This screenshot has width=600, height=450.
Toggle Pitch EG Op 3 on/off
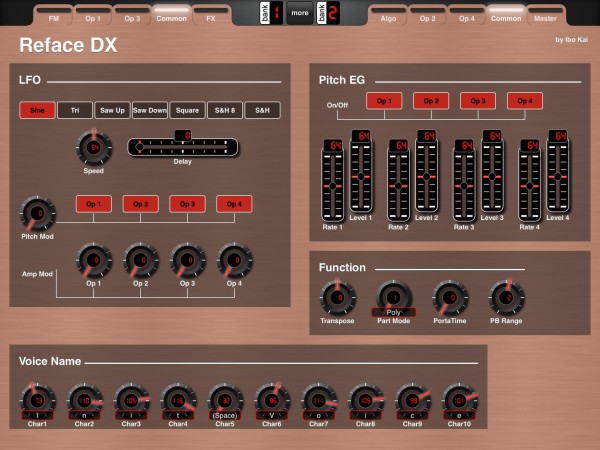click(478, 101)
